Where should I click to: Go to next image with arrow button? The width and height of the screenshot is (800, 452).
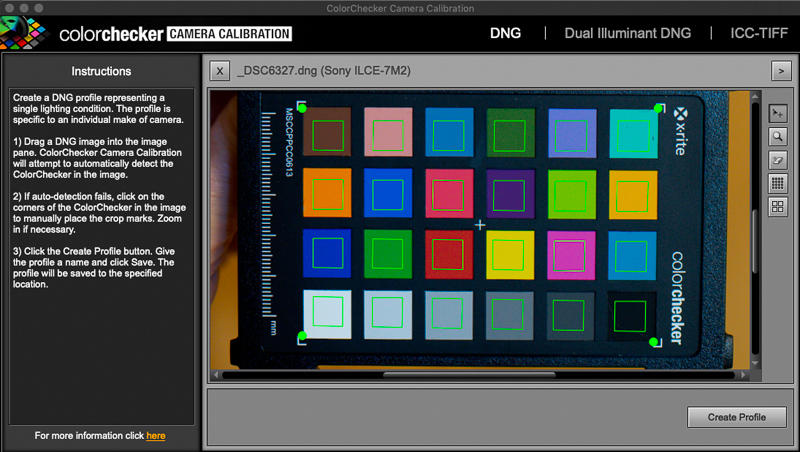pyautogui.click(x=781, y=71)
